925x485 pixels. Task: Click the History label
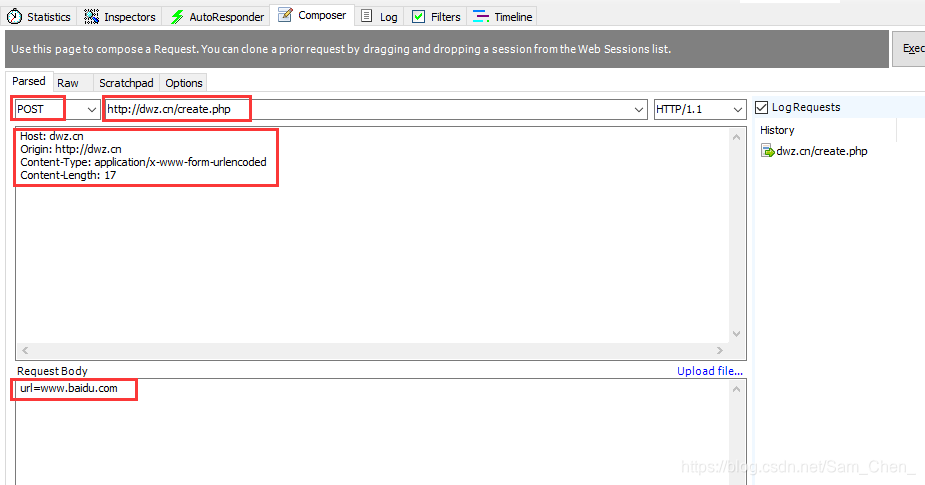point(777,130)
